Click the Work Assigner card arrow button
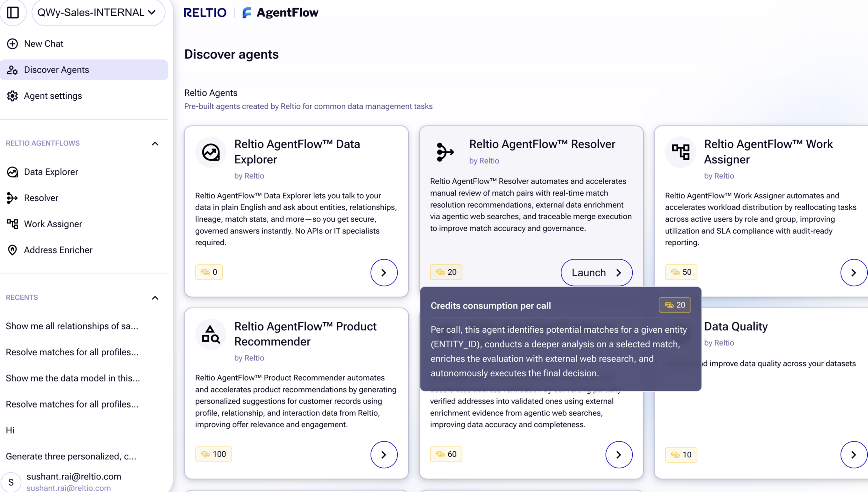The image size is (868, 492). [853, 273]
